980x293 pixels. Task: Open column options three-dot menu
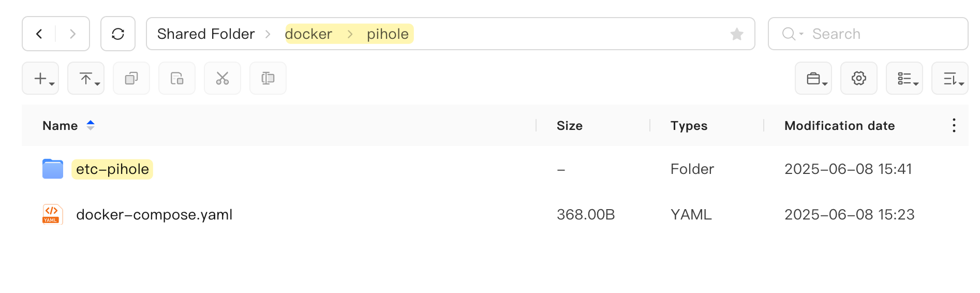[954, 125]
